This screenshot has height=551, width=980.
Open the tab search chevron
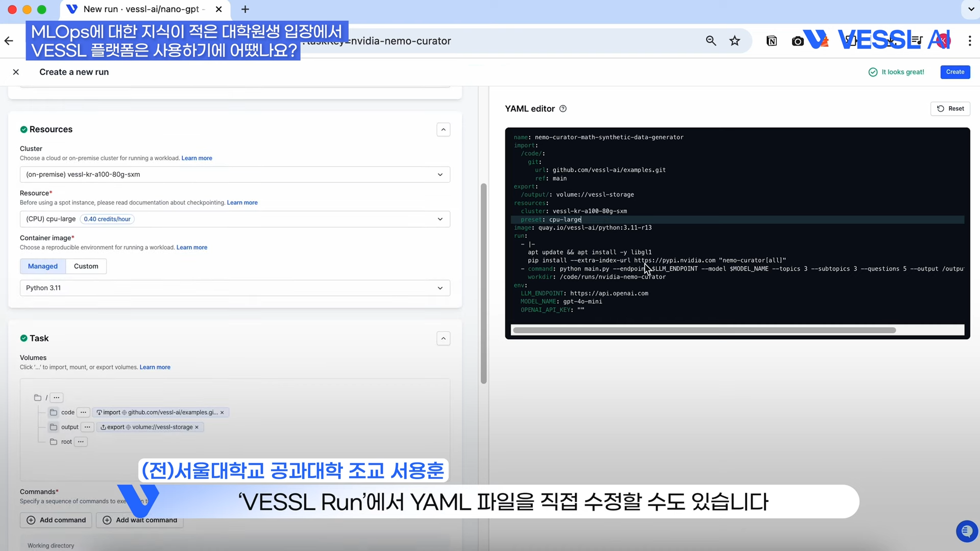point(971,9)
